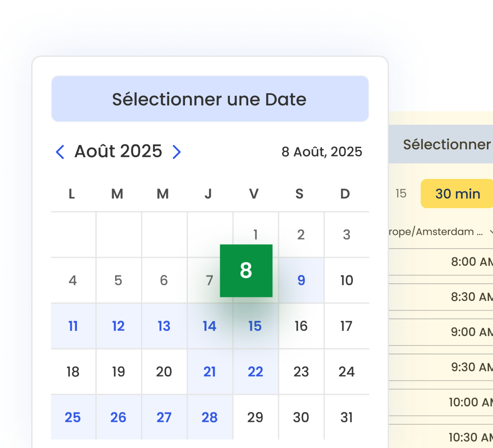Go to previous month arrow

[x=60, y=152]
